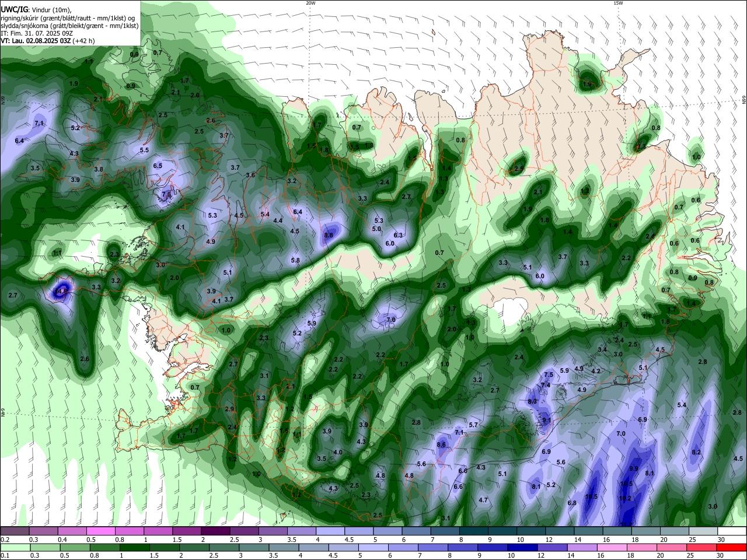747x560 pixels.
Task: Pick the rain legend swatch between 3 and 3.5
Action: click(x=254, y=548)
